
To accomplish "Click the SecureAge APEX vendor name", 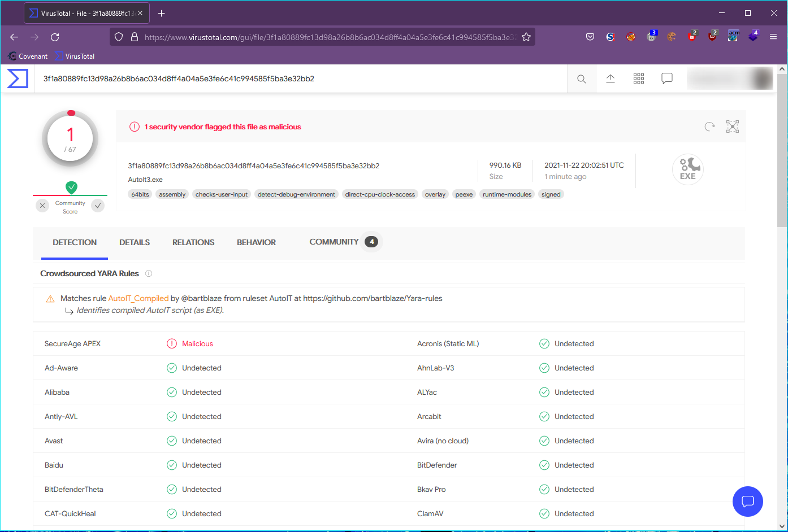I will pyautogui.click(x=72, y=343).
